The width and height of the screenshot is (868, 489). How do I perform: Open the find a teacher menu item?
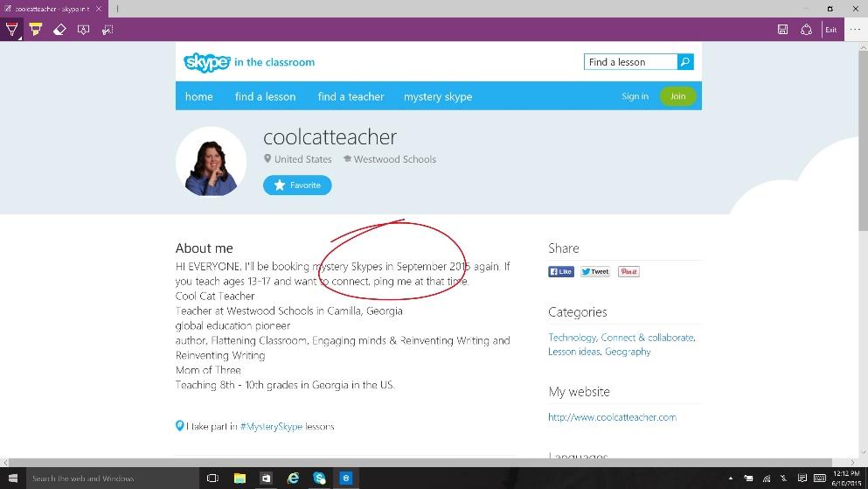pos(351,96)
